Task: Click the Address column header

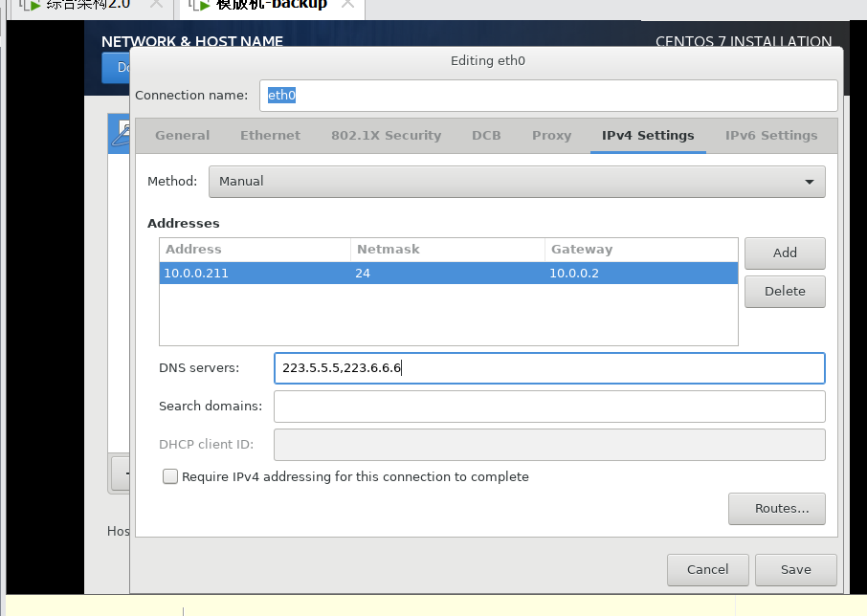Action: point(255,250)
